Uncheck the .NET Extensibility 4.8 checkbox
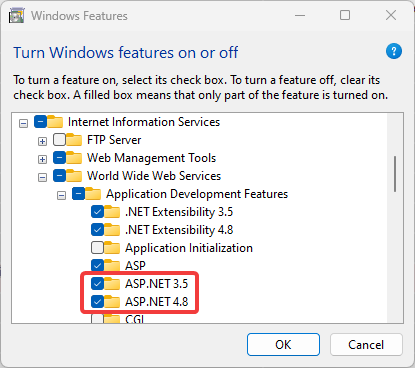The image size is (415, 368). 97,230
